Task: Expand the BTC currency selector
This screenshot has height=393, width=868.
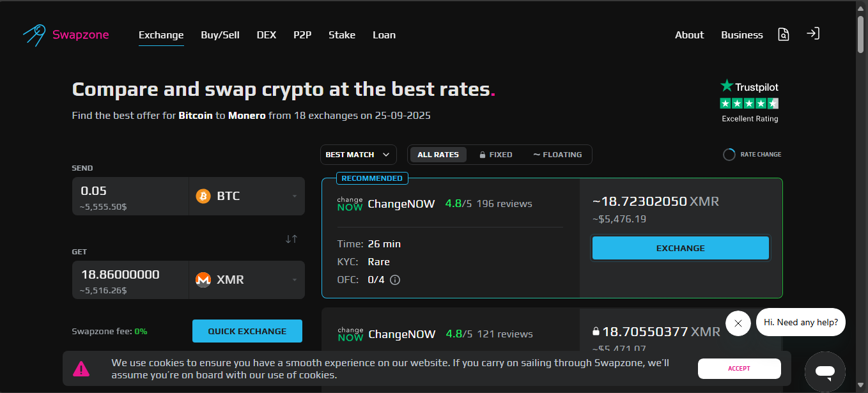Action: pyautogui.click(x=247, y=196)
